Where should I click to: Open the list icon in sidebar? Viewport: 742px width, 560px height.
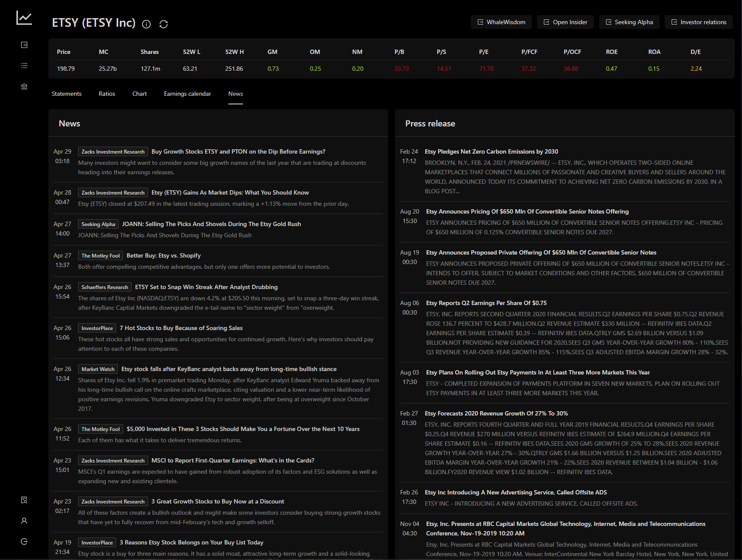(x=24, y=66)
